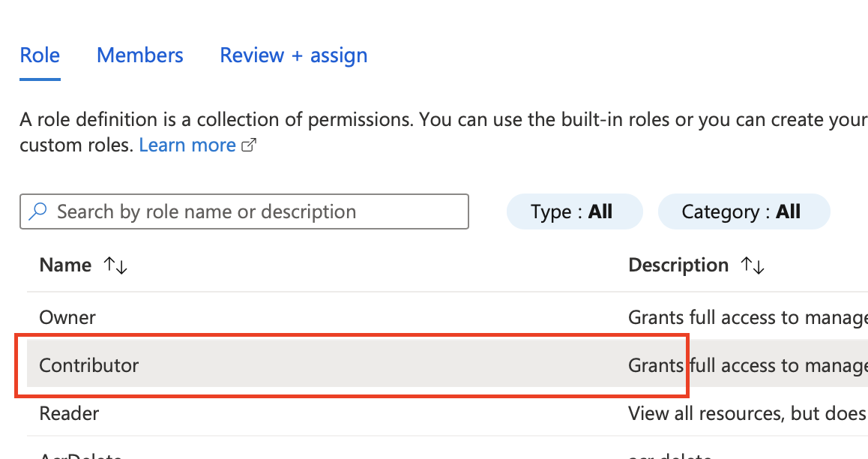This screenshot has width=868, height=459.
Task: Open the Learn more link
Action: click(187, 145)
